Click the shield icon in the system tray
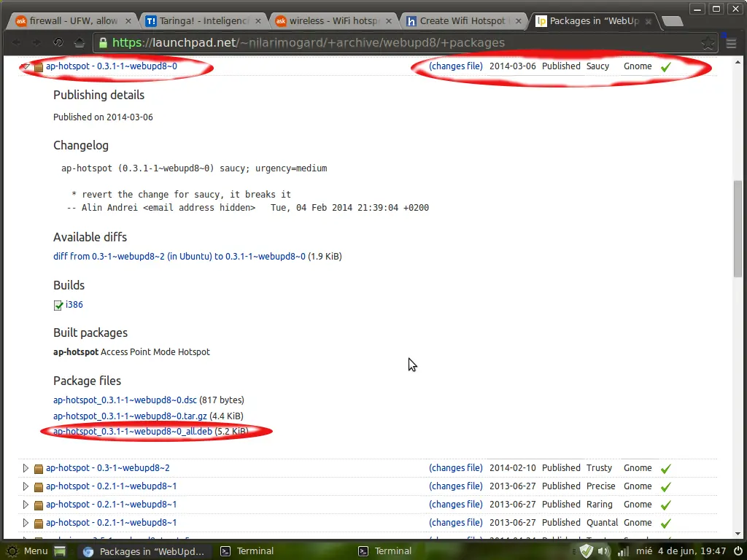The width and height of the screenshot is (747, 560). coord(586,551)
